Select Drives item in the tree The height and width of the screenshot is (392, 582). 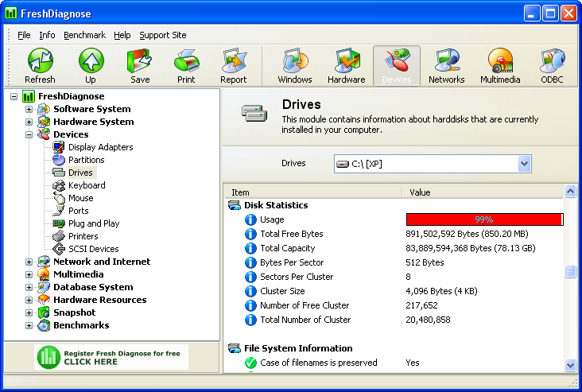tap(80, 173)
